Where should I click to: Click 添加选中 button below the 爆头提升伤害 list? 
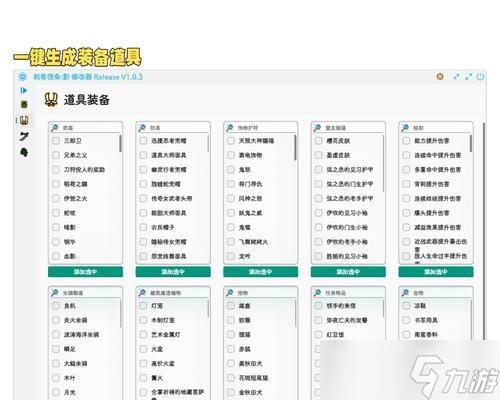(436, 272)
